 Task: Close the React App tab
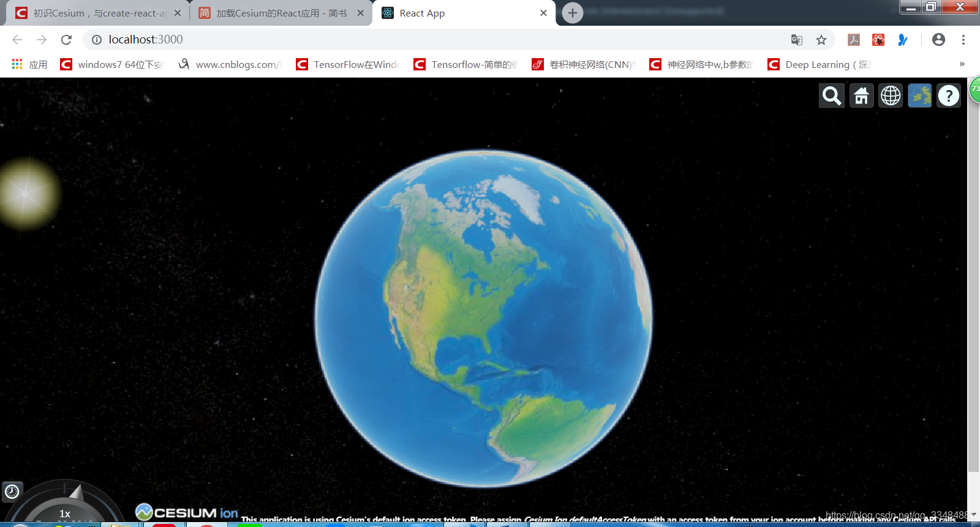(543, 13)
